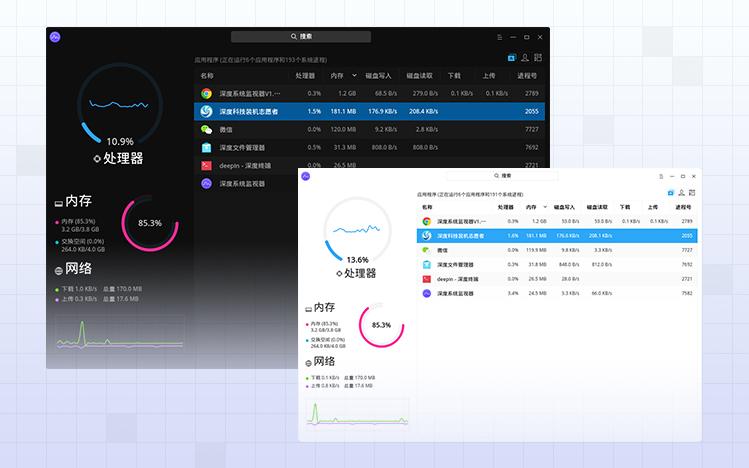Show applications only filter in light window
The height and width of the screenshot is (468, 749).
[x=671, y=193]
